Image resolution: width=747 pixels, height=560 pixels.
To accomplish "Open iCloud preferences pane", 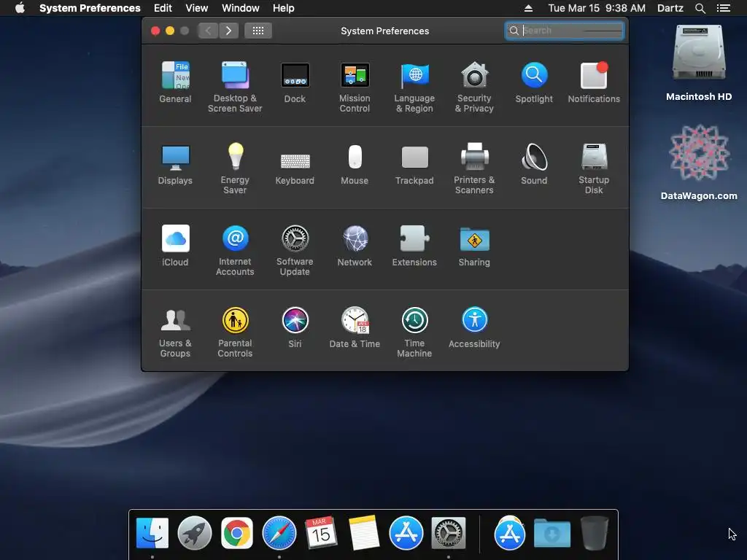I will [x=175, y=246].
